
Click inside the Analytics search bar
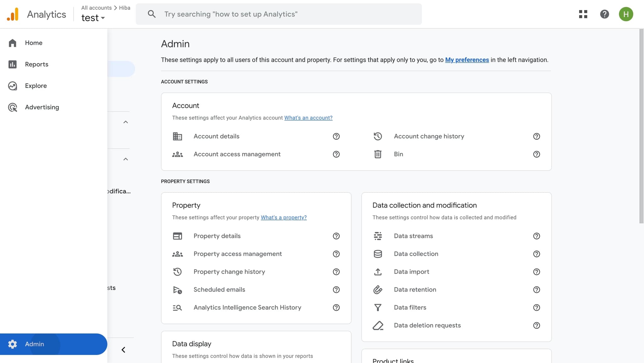[279, 14]
